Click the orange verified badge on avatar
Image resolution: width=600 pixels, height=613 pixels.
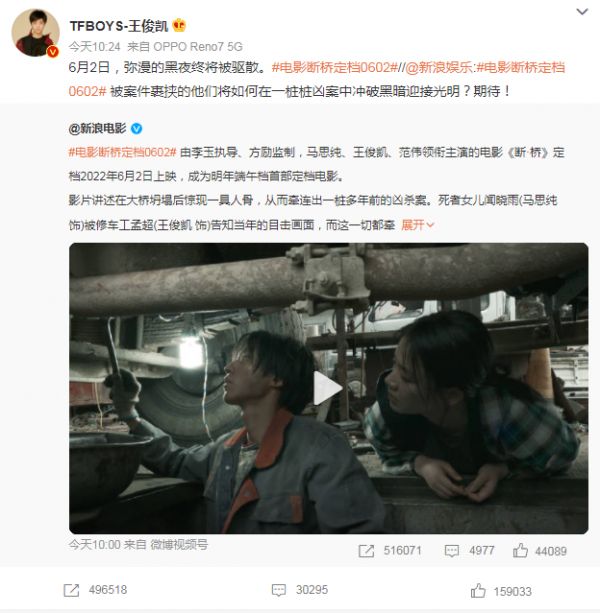click(52, 52)
